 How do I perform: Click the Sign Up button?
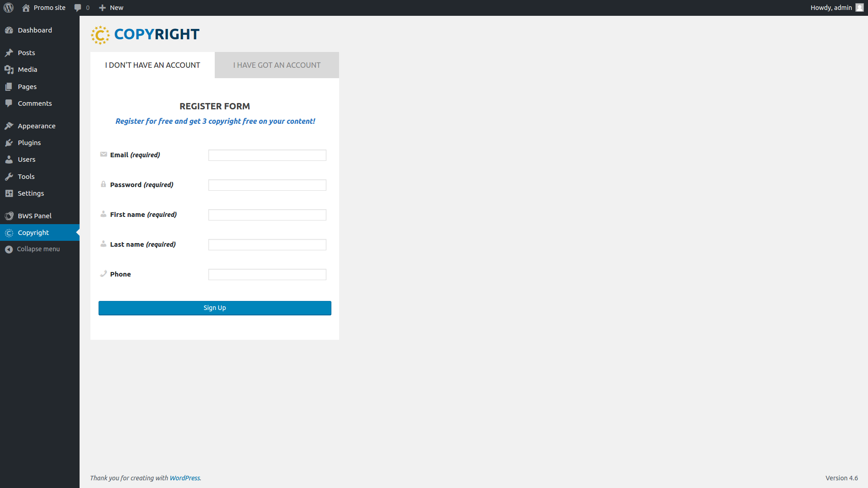[215, 308]
